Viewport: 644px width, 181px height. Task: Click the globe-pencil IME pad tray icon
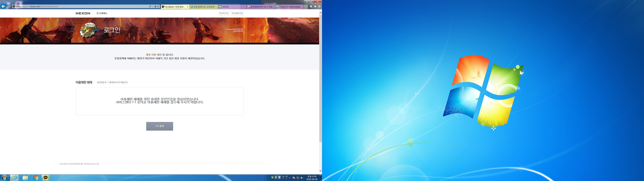(272, 177)
